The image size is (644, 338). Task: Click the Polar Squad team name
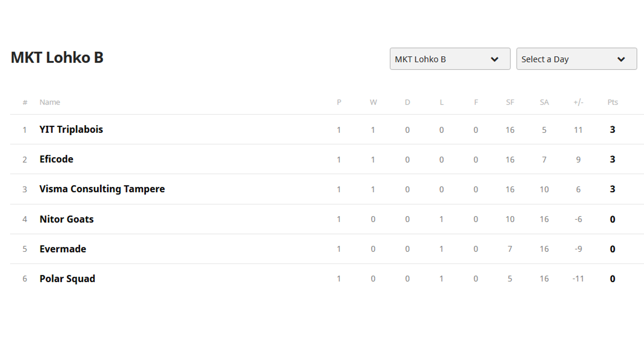tap(67, 278)
